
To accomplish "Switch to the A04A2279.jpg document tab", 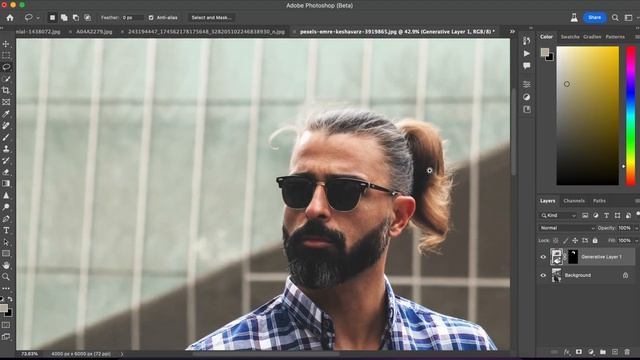I will [x=94, y=31].
